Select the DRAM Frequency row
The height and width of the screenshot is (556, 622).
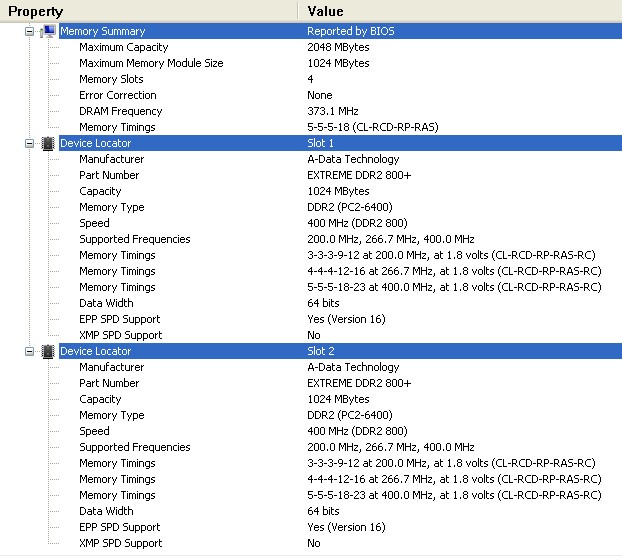[x=120, y=111]
